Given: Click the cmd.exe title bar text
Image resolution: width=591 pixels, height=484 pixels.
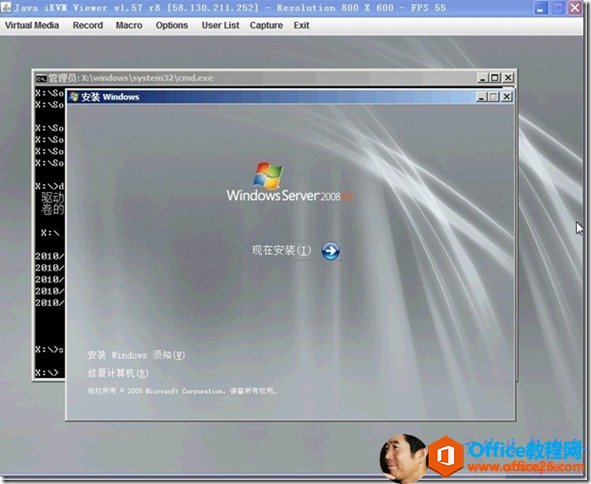Looking at the screenshot, I should click(x=131, y=78).
